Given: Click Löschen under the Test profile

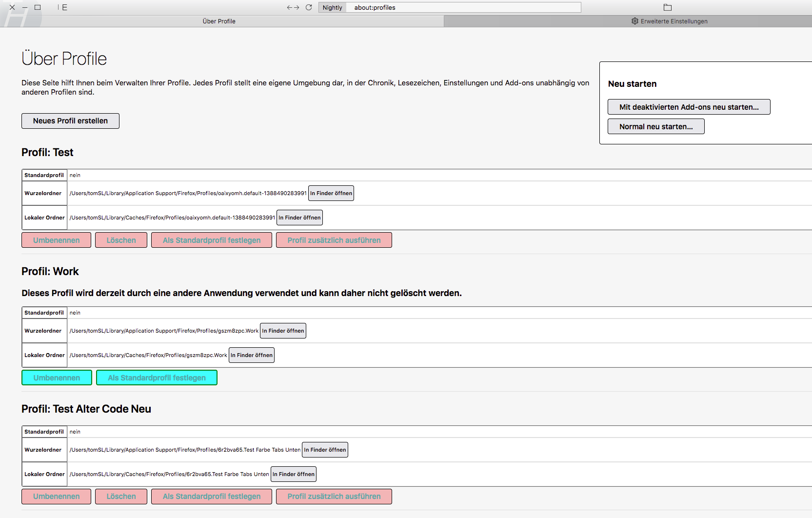Looking at the screenshot, I should 121,240.
